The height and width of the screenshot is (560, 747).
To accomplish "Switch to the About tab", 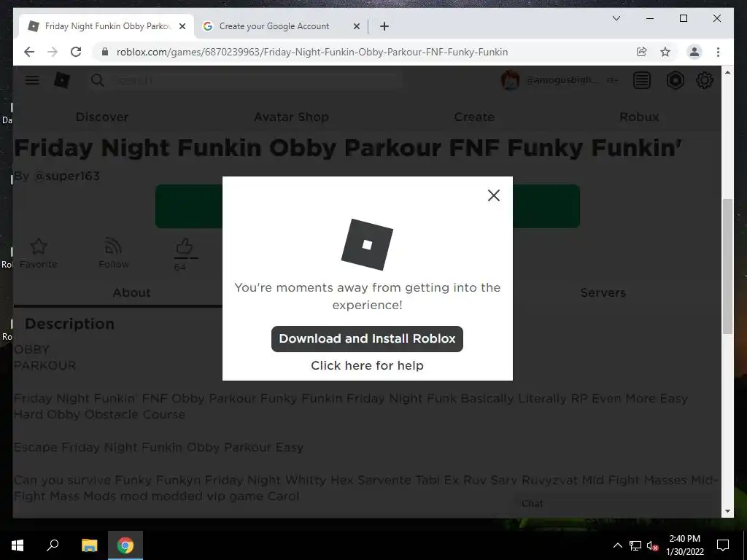I will pyautogui.click(x=131, y=292).
